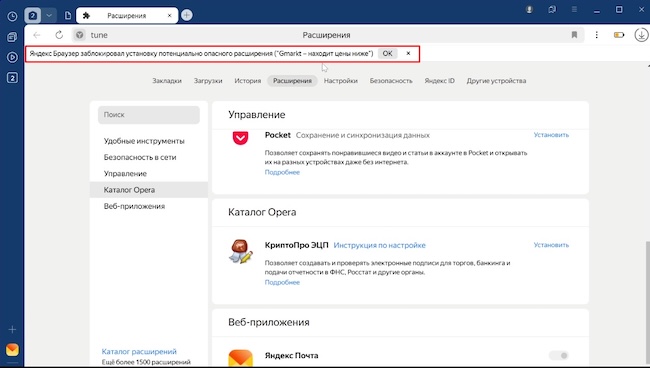Switch to Загрузки tab
650x368 pixels.
[208, 81]
